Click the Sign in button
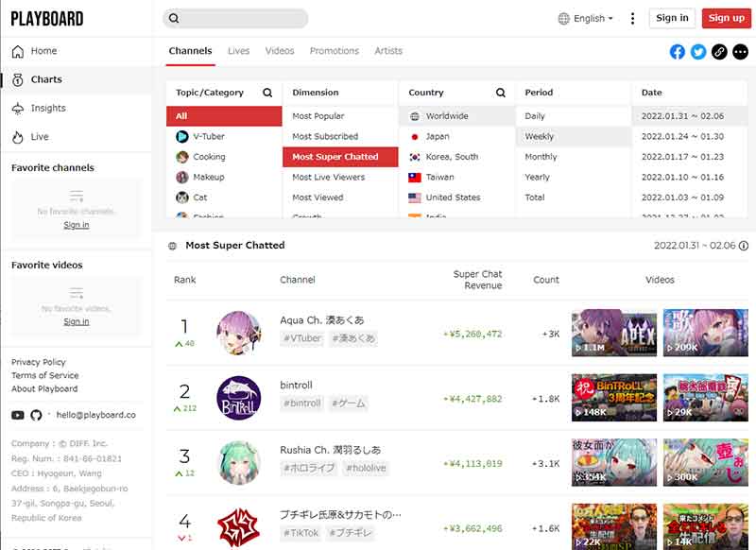 (x=672, y=18)
